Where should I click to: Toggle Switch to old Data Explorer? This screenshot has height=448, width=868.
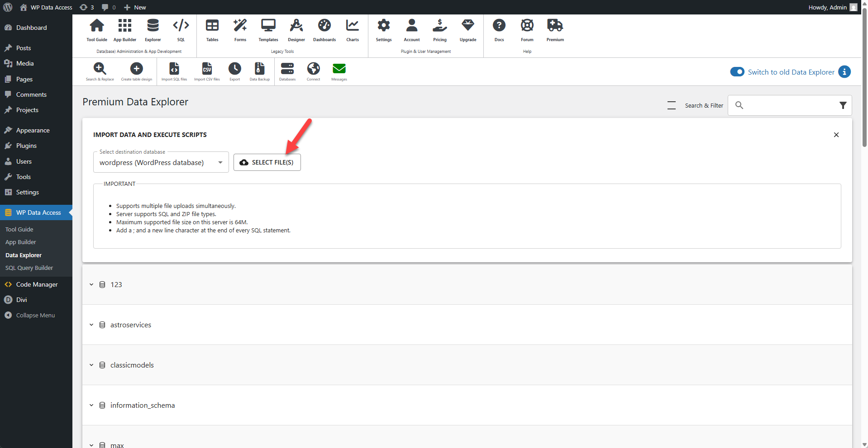pos(737,72)
